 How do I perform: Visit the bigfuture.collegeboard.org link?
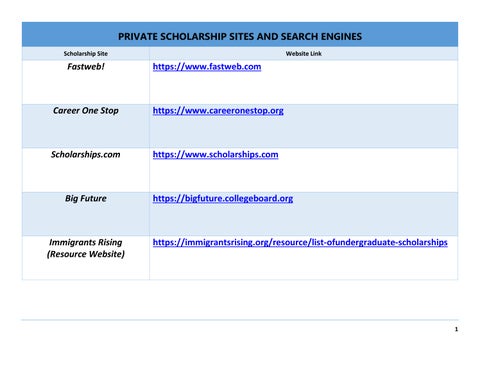click(223, 199)
